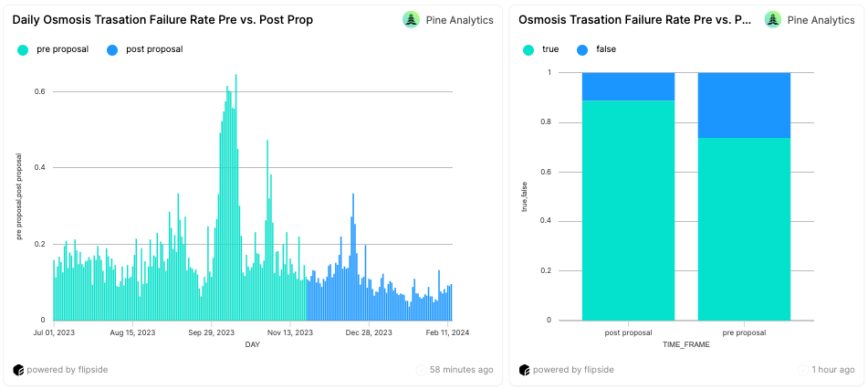Viewport: 868px width, 390px height.
Task: Toggle 'post proposal' legend series
Action: [x=154, y=49]
